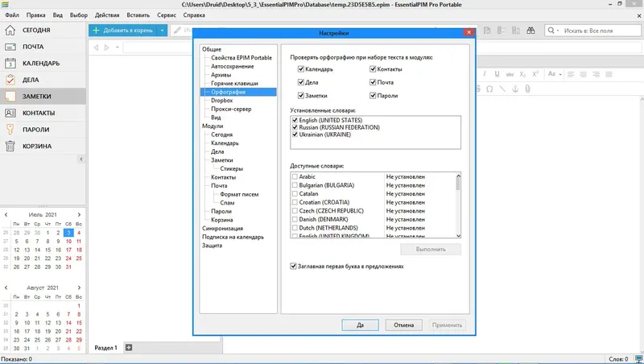
Task: Click the align center icon
Action: click(x=583, y=74)
